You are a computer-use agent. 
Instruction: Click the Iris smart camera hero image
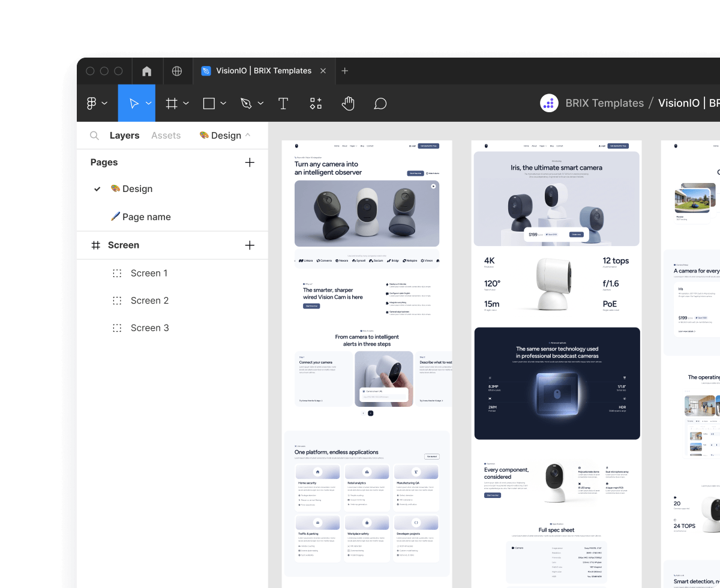tap(556, 199)
